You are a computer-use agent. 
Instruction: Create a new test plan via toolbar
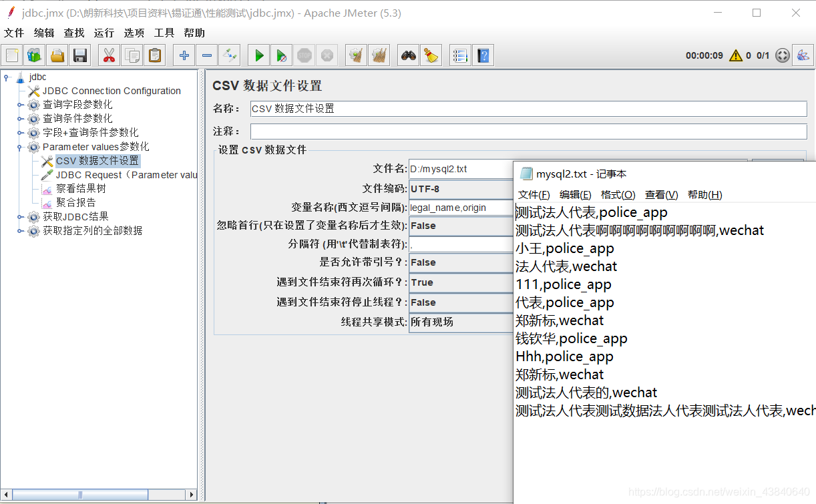click(13, 55)
